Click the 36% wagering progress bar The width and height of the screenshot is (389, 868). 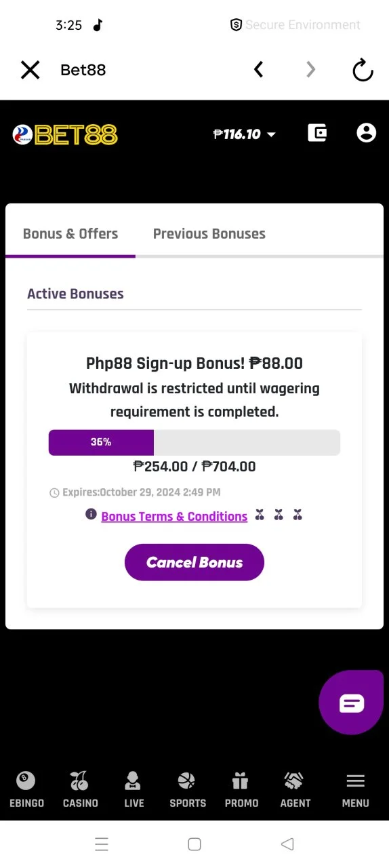tap(194, 442)
